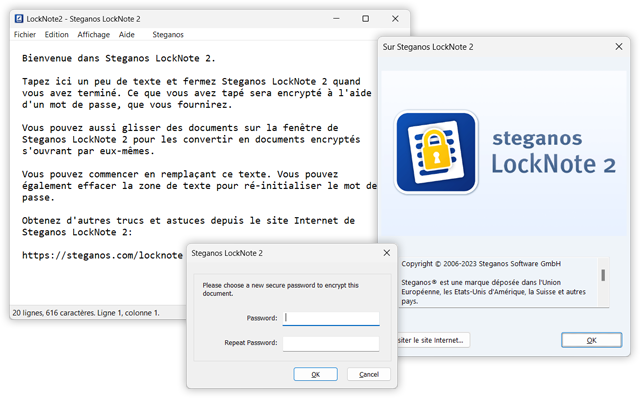This screenshot has width=640, height=398.
Task: Click the 'Password:' label
Action: pos(262,318)
